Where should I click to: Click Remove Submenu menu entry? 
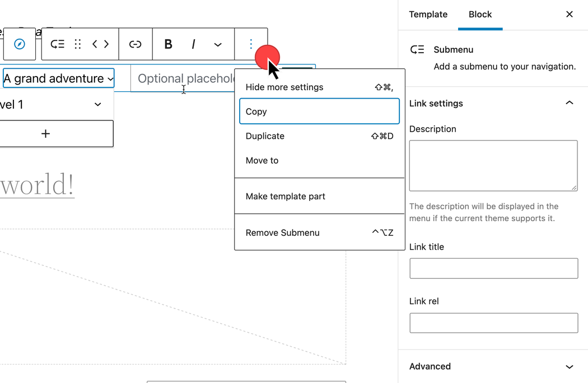[x=320, y=232]
